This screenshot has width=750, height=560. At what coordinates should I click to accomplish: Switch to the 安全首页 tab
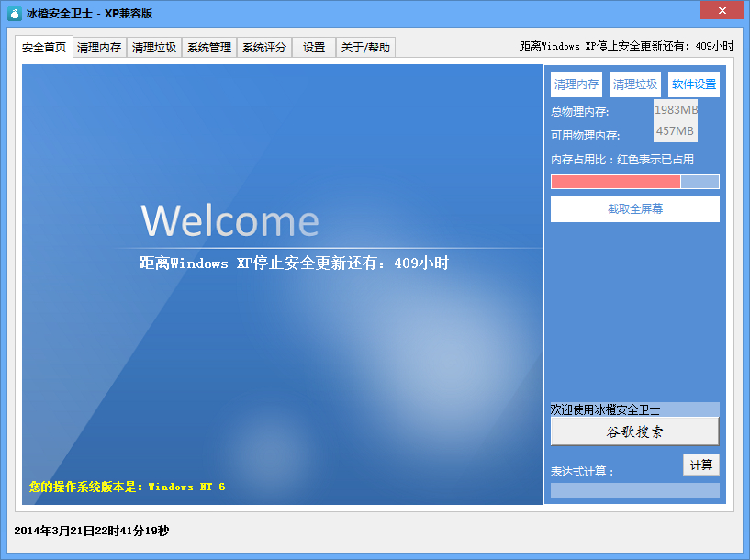44,48
